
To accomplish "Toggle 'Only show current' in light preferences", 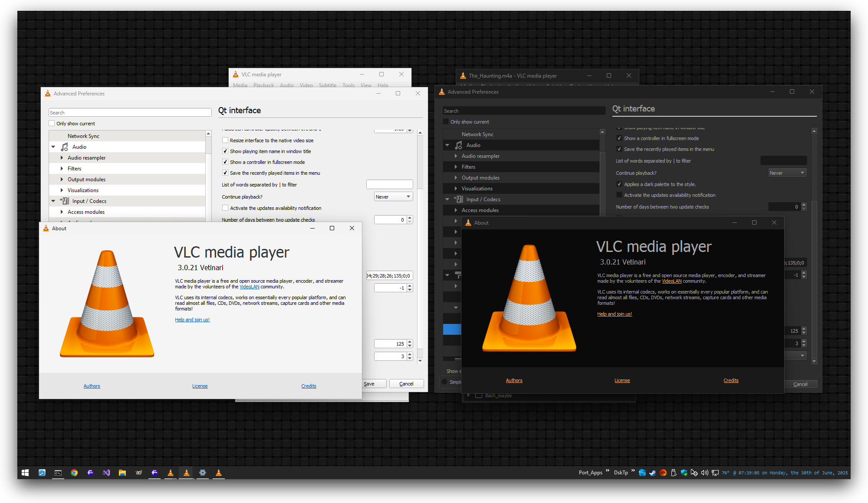I will click(52, 124).
